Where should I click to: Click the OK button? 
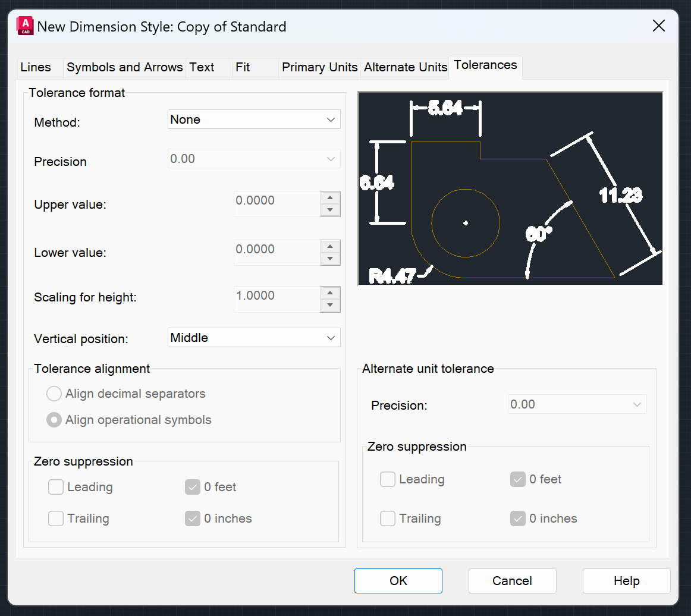coord(398,581)
